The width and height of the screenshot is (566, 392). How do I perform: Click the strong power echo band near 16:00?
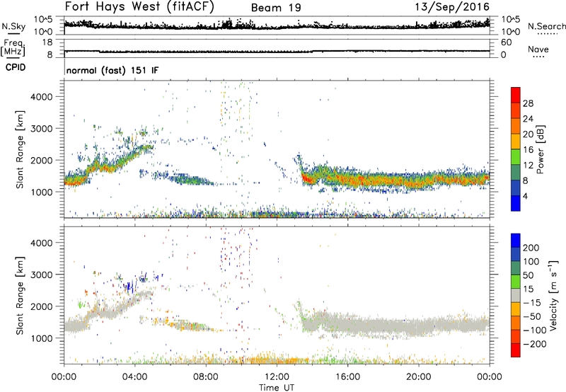[x=347, y=178]
